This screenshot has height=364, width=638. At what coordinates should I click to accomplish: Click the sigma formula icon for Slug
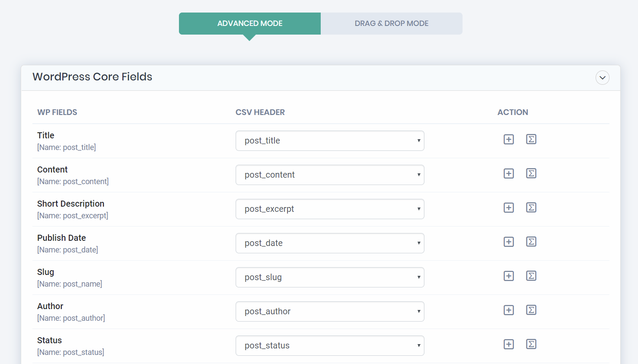click(x=531, y=276)
